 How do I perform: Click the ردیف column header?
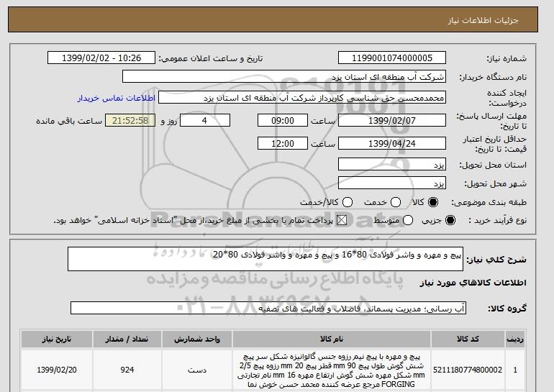515,339
